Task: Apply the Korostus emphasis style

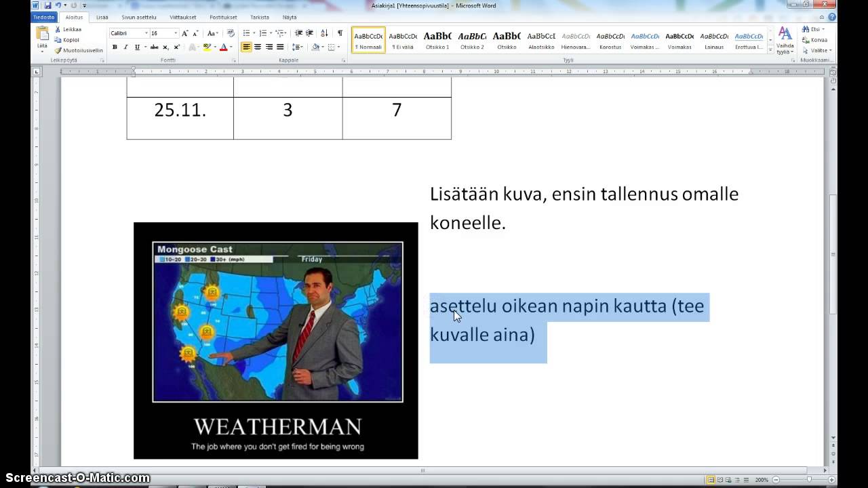Action: (610, 40)
